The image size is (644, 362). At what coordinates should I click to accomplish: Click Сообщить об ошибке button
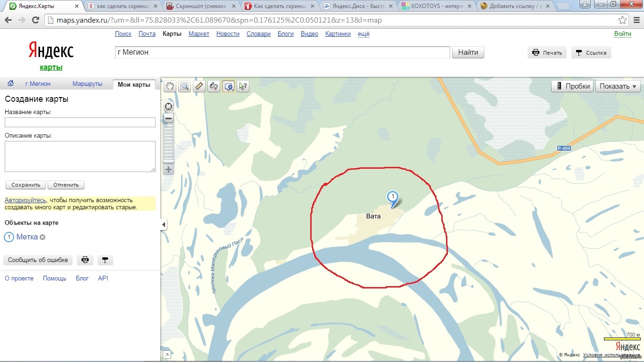pyautogui.click(x=38, y=260)
